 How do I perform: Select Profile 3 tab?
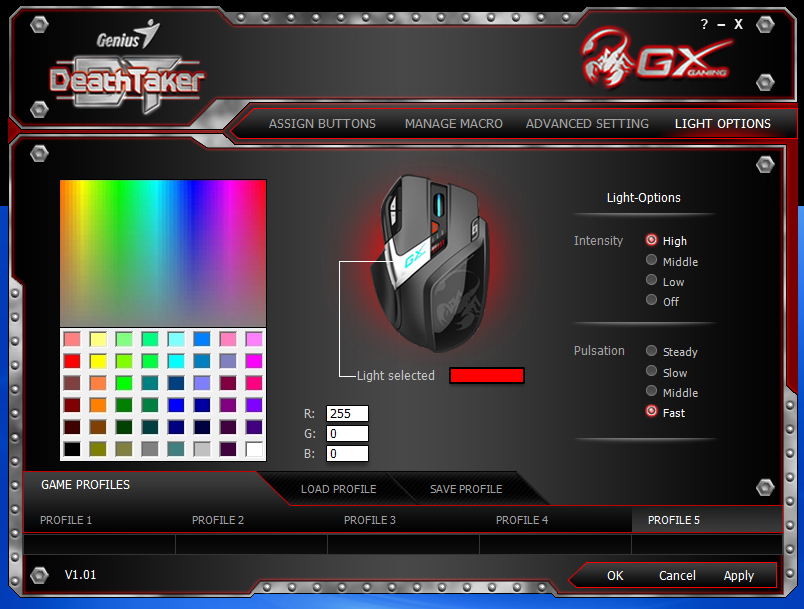370,520
